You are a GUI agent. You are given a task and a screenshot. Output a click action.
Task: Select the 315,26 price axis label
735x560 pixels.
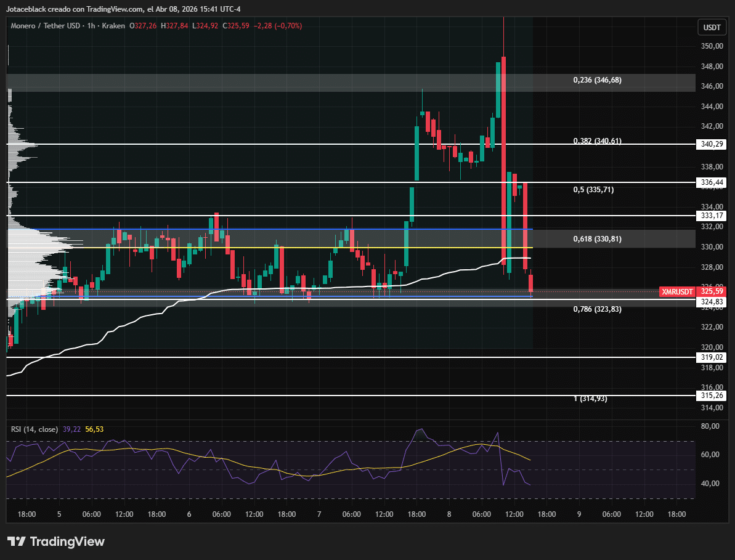[x=712, y=396]
